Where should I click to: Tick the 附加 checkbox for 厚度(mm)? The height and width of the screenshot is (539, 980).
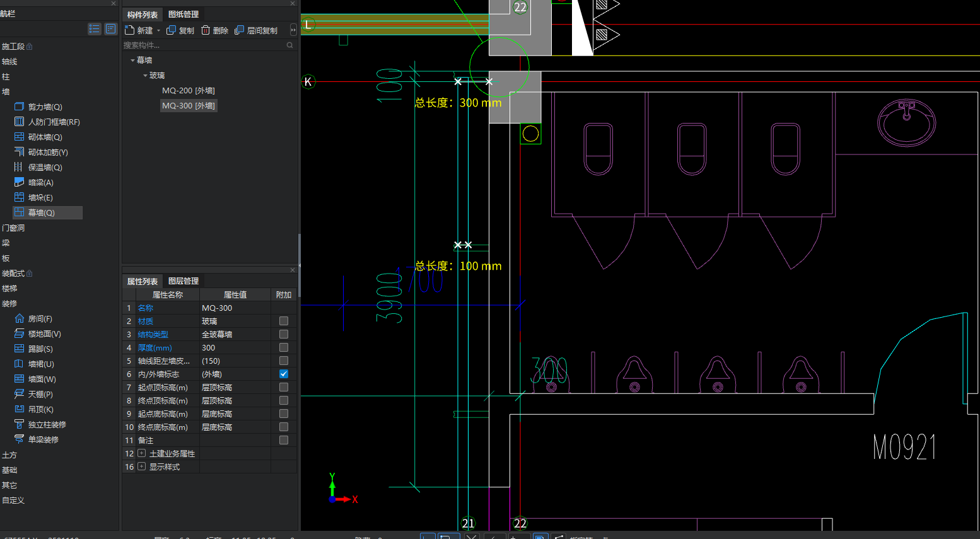(x=284, y=347)
